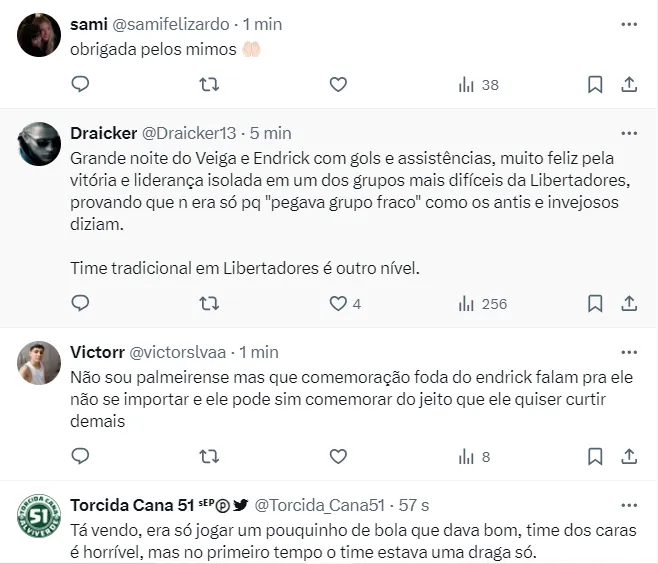The width and height of the screenshot is (658, 564).
Task: Repost Draicker's Libertadores tweet
Action: [x=209, y=303]
